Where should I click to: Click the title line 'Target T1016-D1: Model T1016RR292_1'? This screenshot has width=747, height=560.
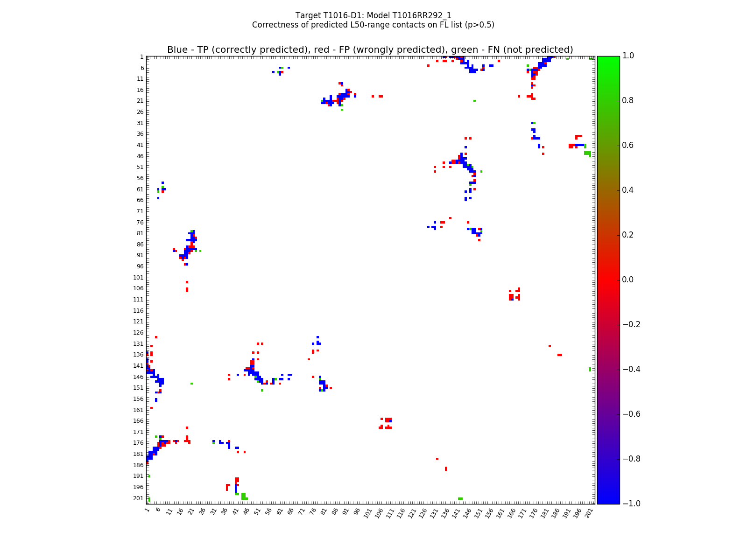pos(373,15)
